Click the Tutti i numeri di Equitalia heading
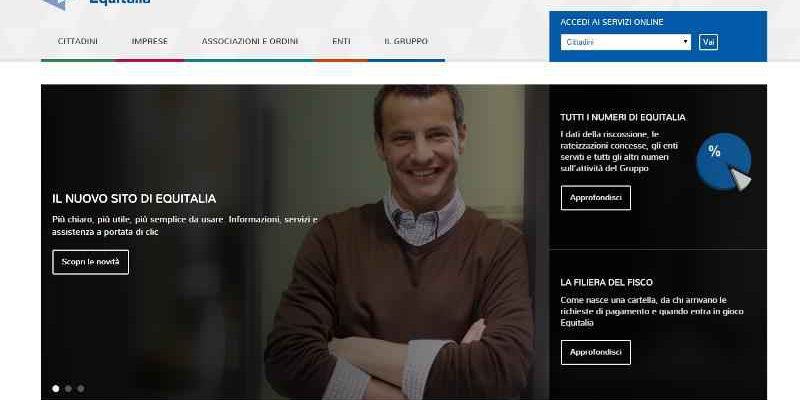Viewport: 800px width, 400px height. click(x=623, y=117)
